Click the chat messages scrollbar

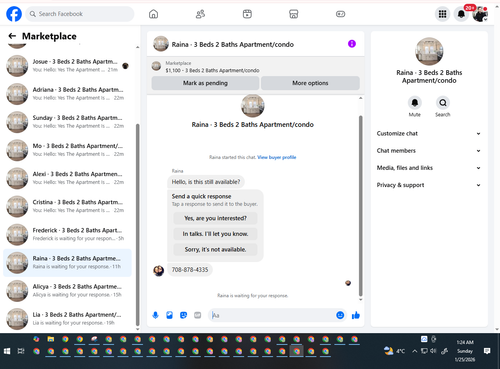click(x=360, y=206)
